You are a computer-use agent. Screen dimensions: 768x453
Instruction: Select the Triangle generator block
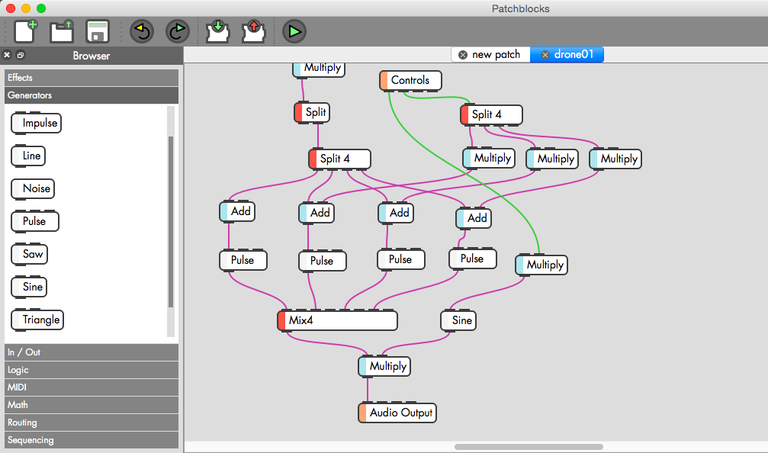[x=37, y=320]
